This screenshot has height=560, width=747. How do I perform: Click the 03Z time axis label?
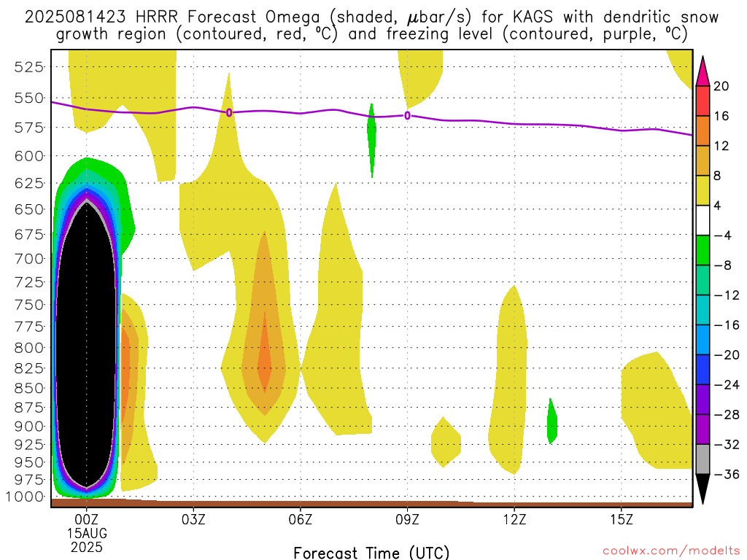click(x=193, y=518)
